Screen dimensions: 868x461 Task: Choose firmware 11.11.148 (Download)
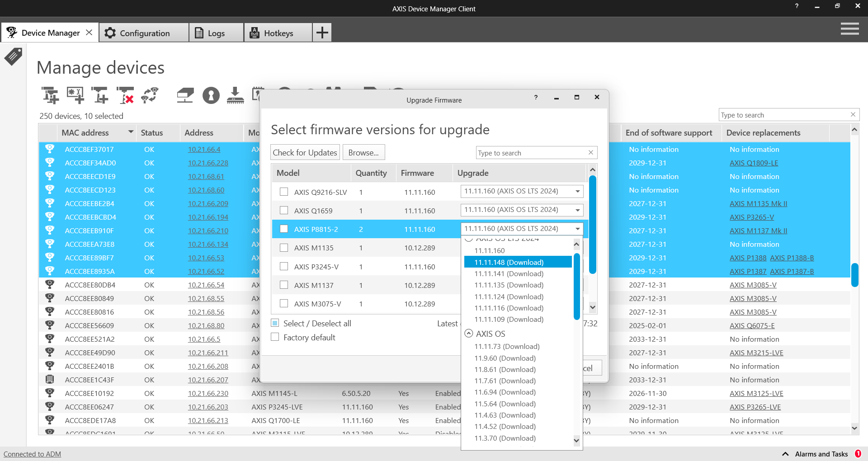tap(518, 262)
